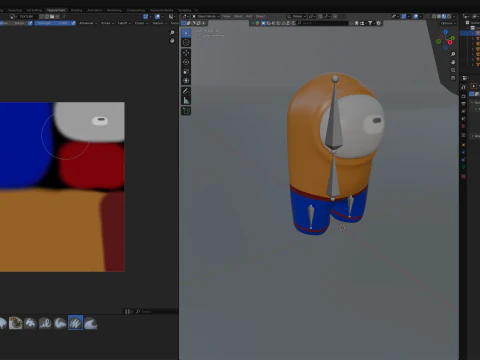Click the TEXTURE image name field
This screenshot has width=480, height=360.
(26, 16)
